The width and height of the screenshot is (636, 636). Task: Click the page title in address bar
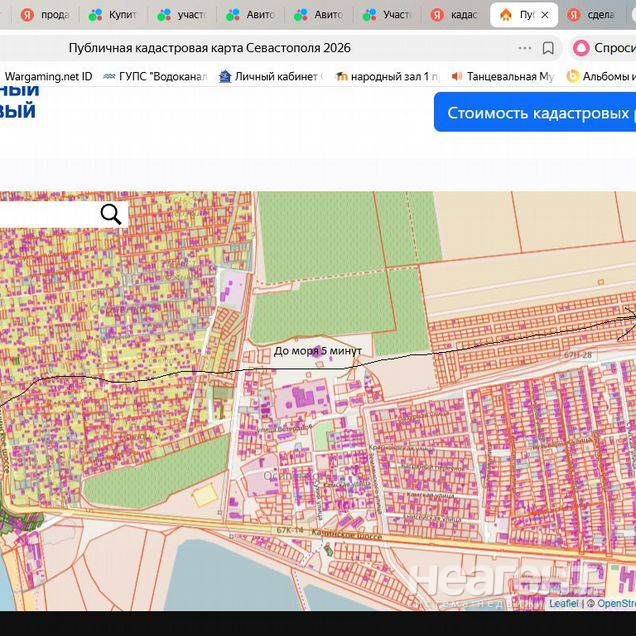click(x=209, y=48)
